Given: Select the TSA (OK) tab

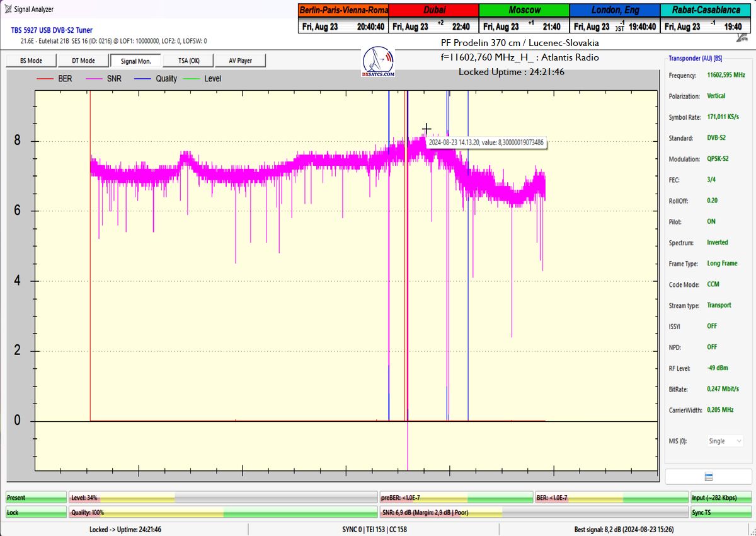Looking at the screenshot, I should (x=188, y=61).
